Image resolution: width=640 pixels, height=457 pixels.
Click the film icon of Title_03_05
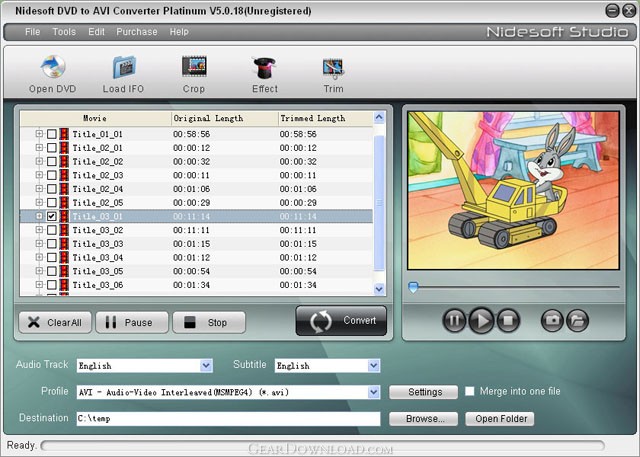point(64,271)
